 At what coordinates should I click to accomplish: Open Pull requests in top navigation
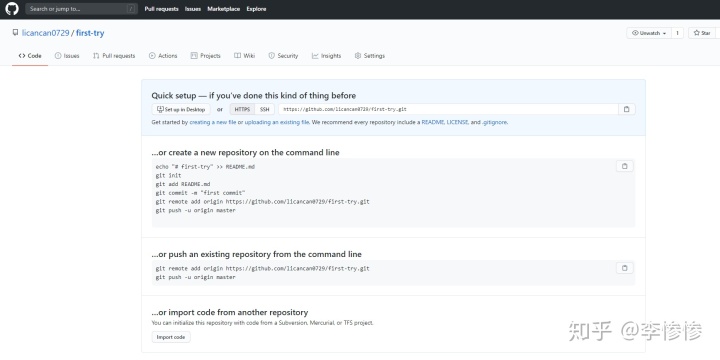point(162,9)
